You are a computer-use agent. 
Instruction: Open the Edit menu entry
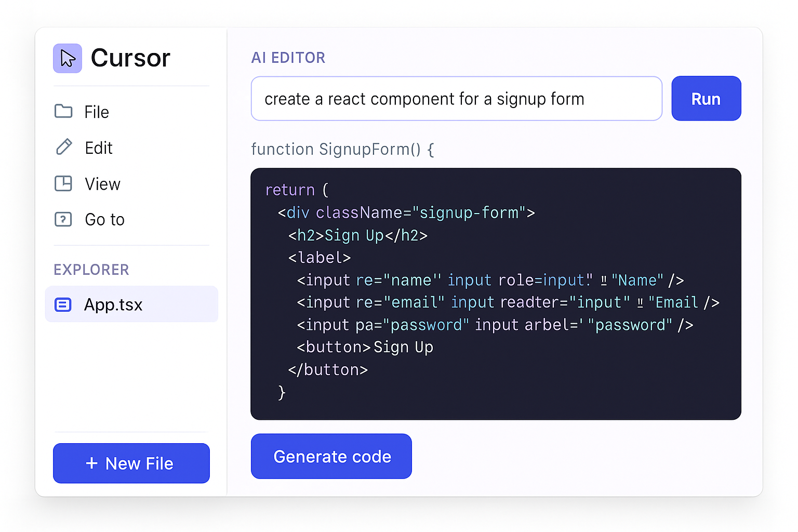(98, 147)
